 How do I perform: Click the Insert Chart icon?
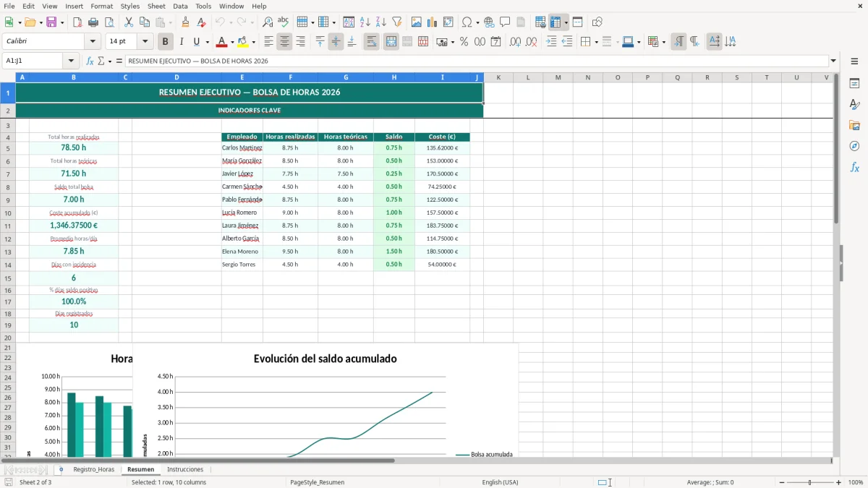433,22
